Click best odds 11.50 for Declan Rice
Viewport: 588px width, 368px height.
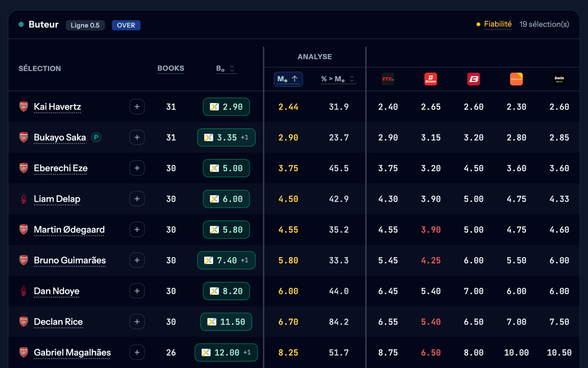pos(226,322)
